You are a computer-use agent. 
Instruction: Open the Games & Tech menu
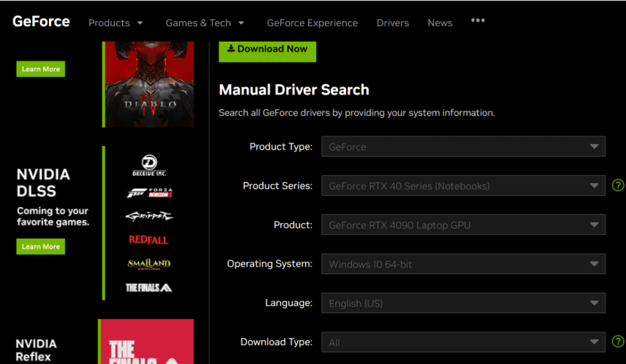tap(205, 23)
